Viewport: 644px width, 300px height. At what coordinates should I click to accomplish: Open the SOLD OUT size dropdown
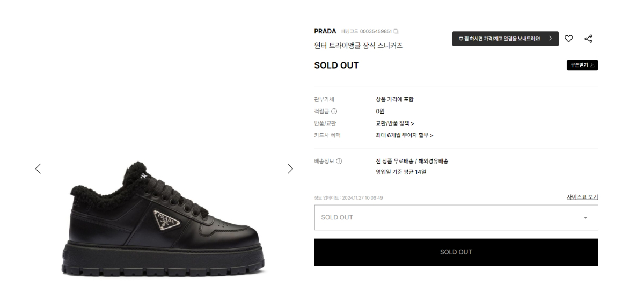[x=456, y=217]
